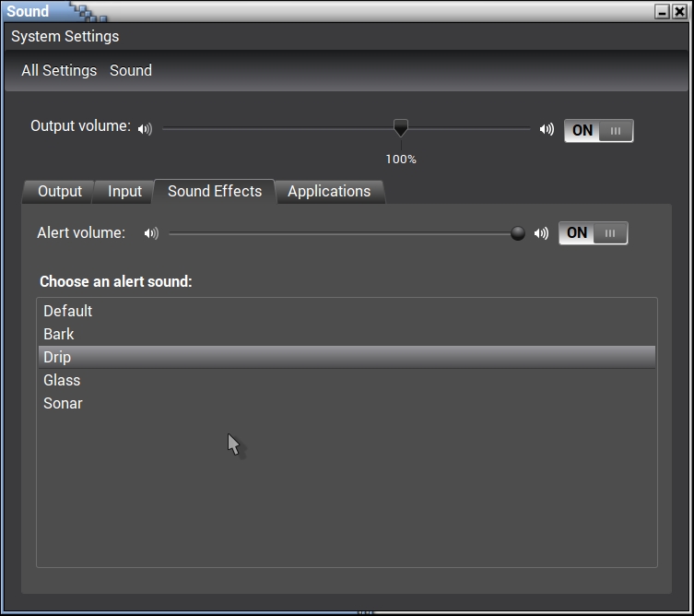Toggle the Output volume ON switch

pos(598,131)
